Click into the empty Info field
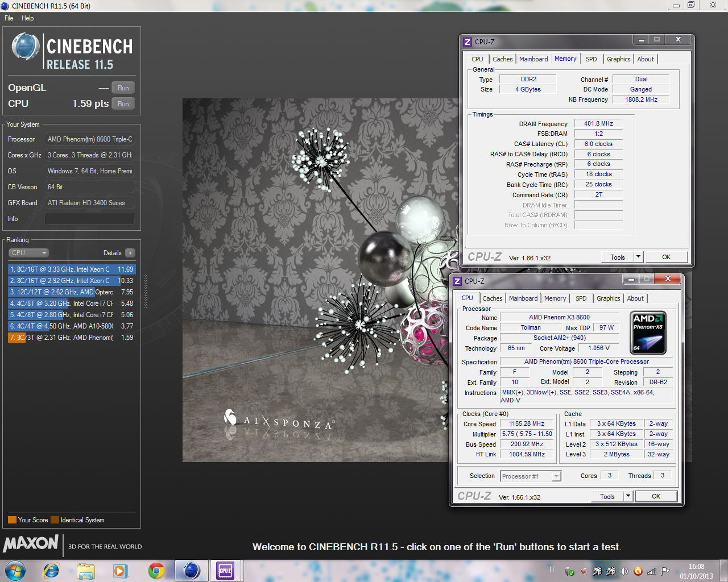 point(90,219)
